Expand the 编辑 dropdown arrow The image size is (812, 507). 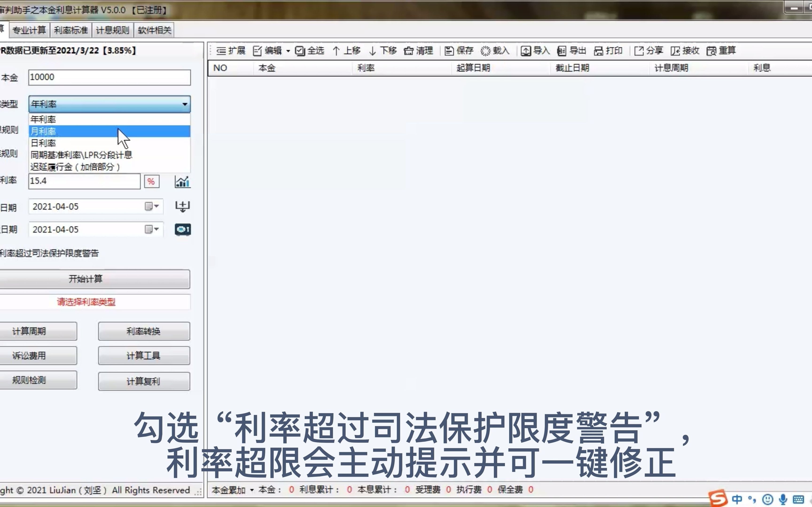coord(288,51)
